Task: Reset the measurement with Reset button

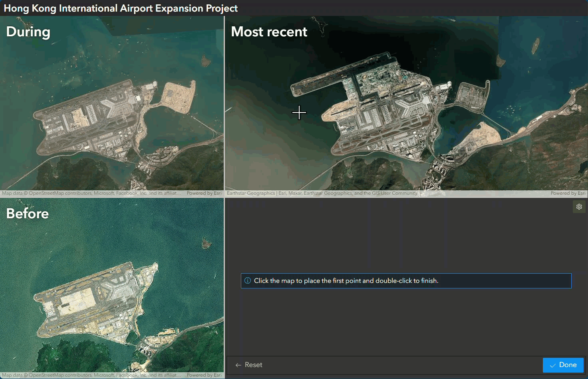Action: click(249, 365)
